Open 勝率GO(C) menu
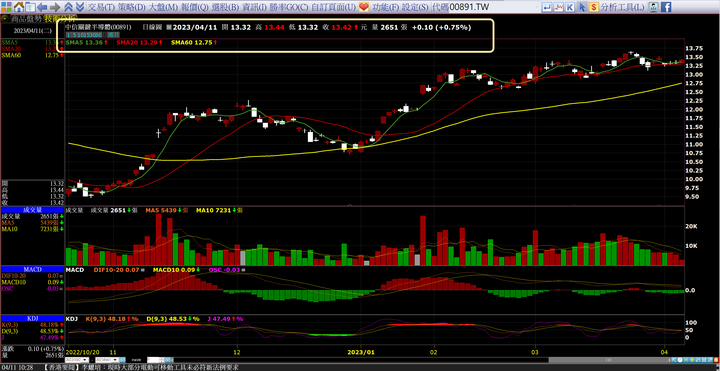 [289, 7]
